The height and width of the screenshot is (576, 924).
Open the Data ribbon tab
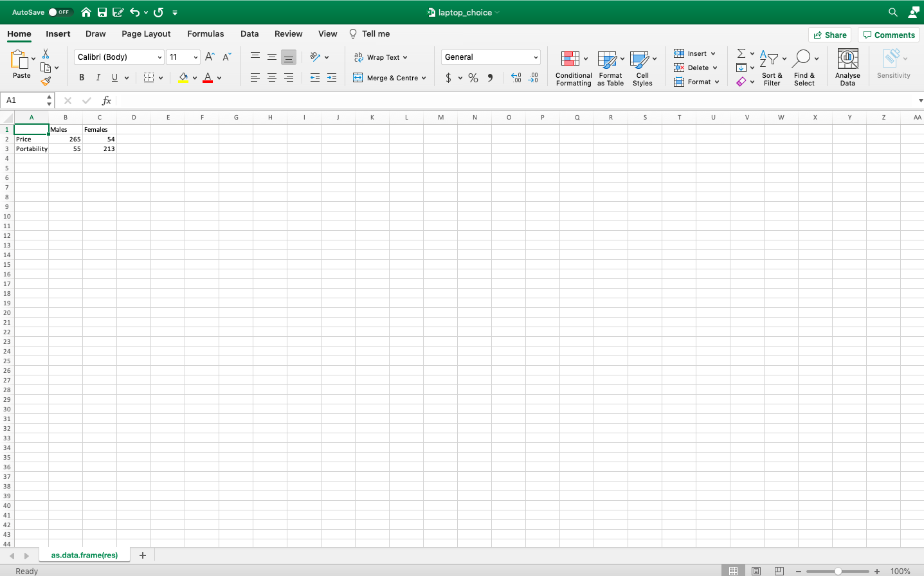point(249,34)
